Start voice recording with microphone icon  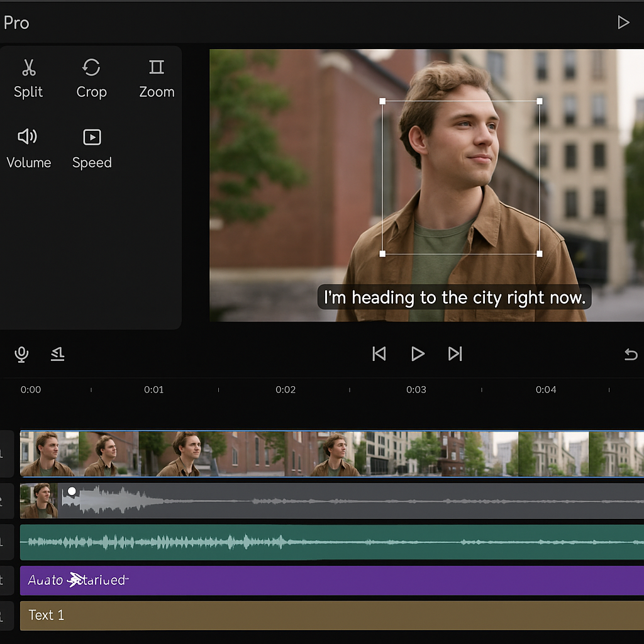point(21,354)
